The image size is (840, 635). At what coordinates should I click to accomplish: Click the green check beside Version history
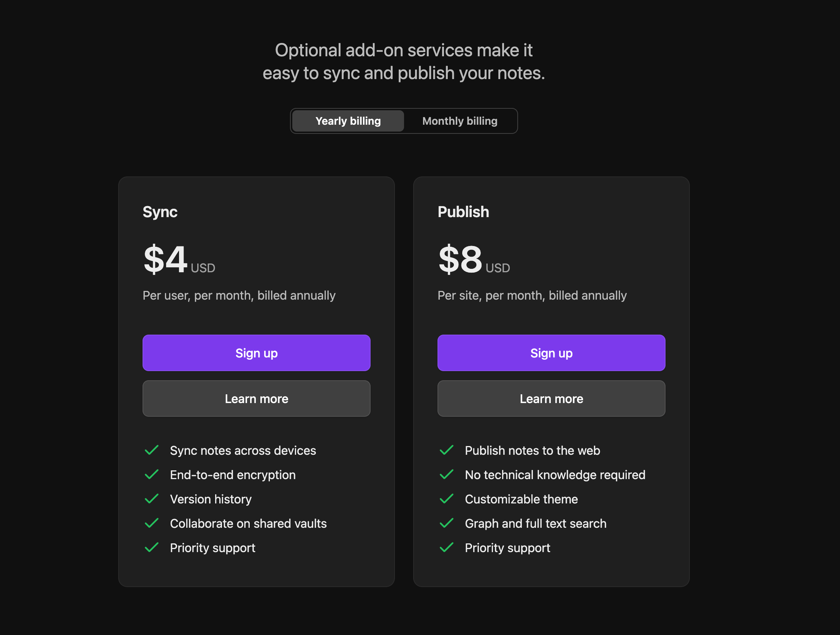[x=152, y=499]
